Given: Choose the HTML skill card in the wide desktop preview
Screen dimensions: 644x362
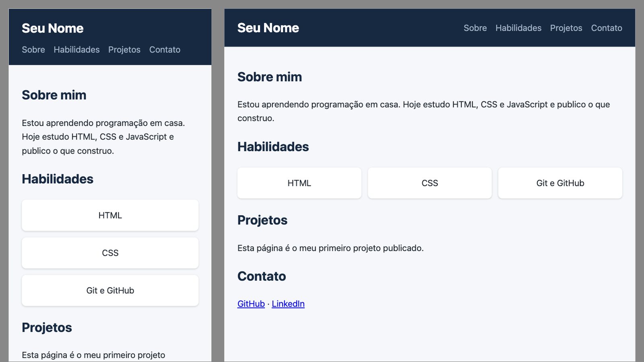Looking at the screenshot, I should [299, 183].
